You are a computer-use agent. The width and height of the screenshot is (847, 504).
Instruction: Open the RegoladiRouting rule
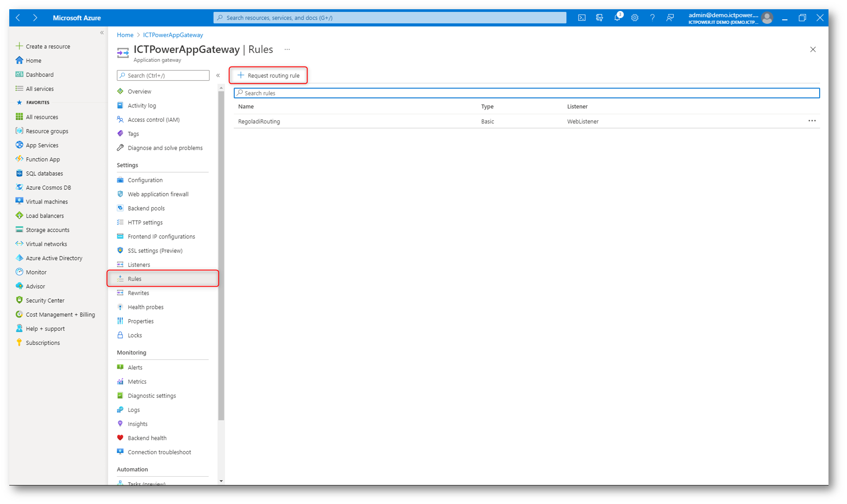[259, 121]
